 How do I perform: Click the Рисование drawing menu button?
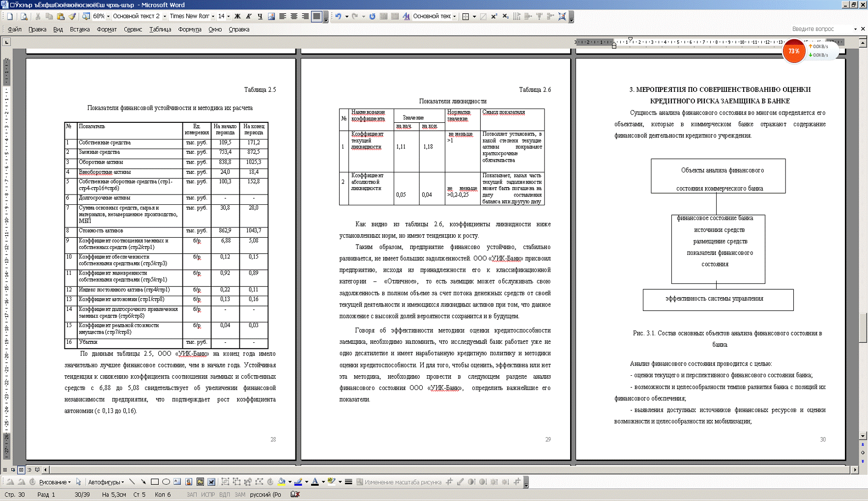point(55,482)
